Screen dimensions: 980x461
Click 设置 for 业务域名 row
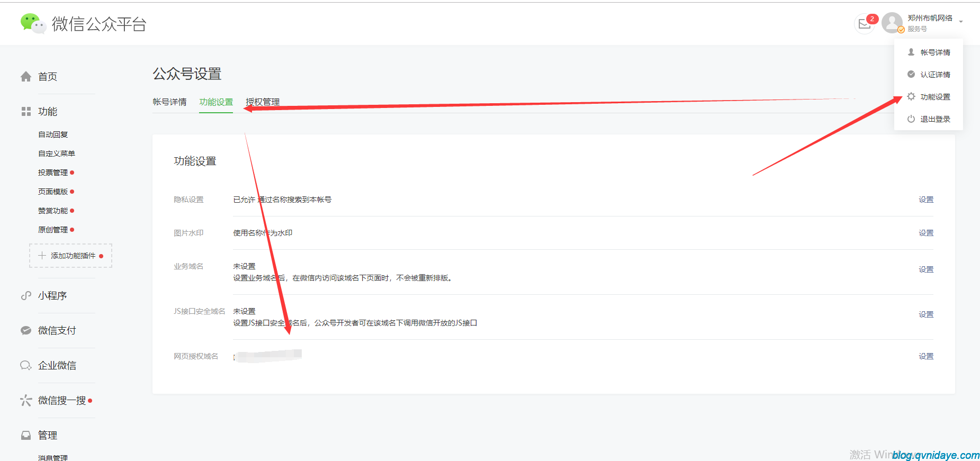pos(926,269)
